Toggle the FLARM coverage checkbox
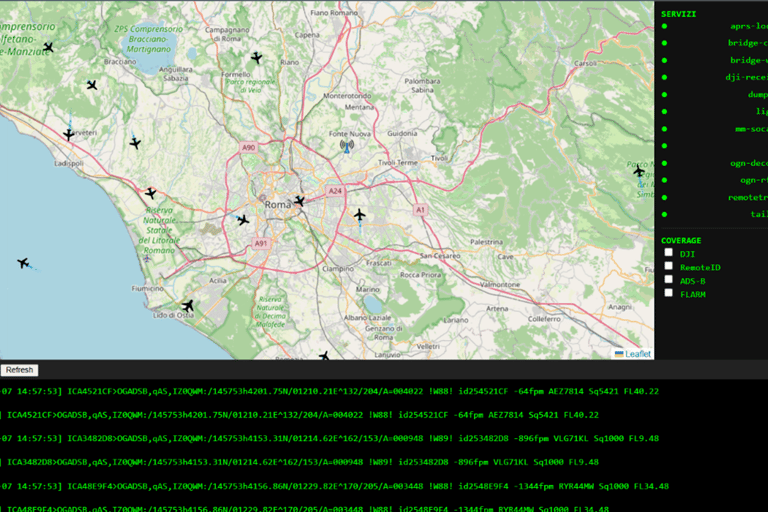 click(x=669, y=293)
